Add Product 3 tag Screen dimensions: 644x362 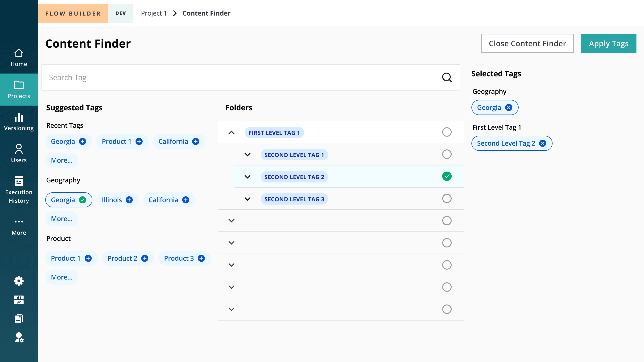point(201,258)
